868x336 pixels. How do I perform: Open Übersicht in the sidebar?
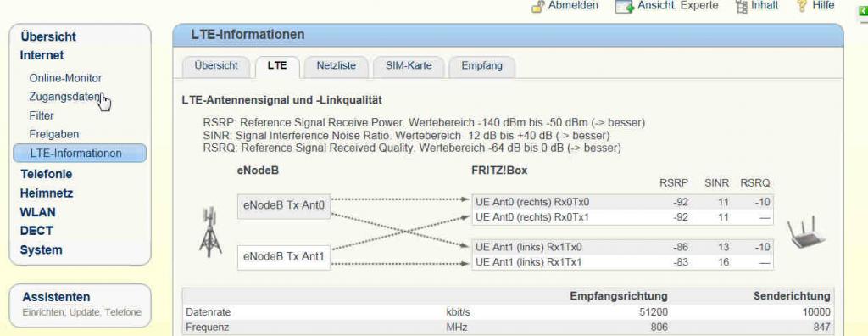pos(48,36)
